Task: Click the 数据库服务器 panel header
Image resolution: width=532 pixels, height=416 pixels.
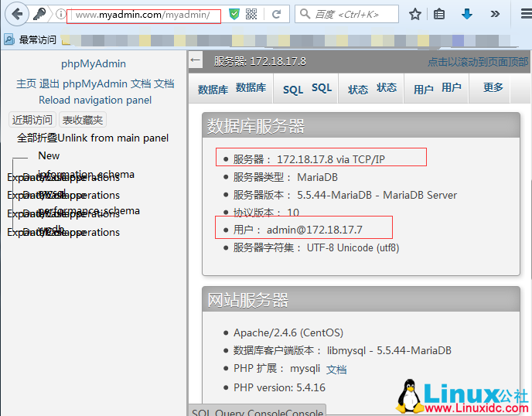Action: [x=361, y=125]
